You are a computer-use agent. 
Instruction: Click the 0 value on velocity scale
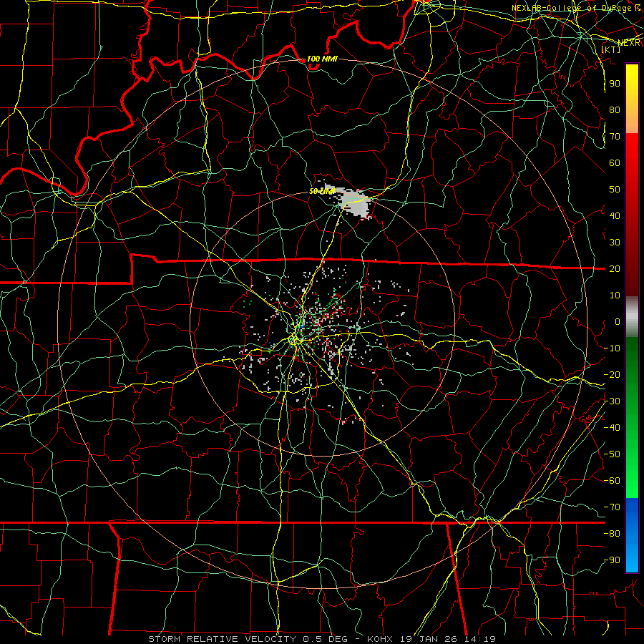pos(618,321)
